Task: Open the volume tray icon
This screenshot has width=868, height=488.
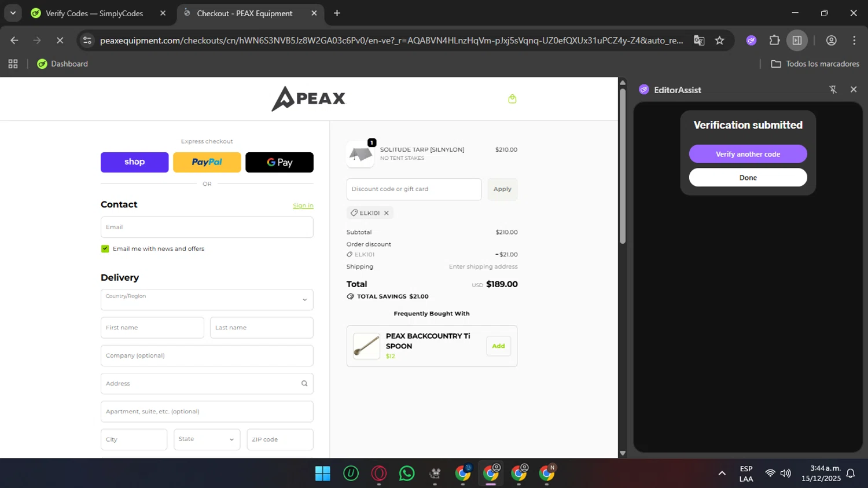Action: [x=785, y=474]
